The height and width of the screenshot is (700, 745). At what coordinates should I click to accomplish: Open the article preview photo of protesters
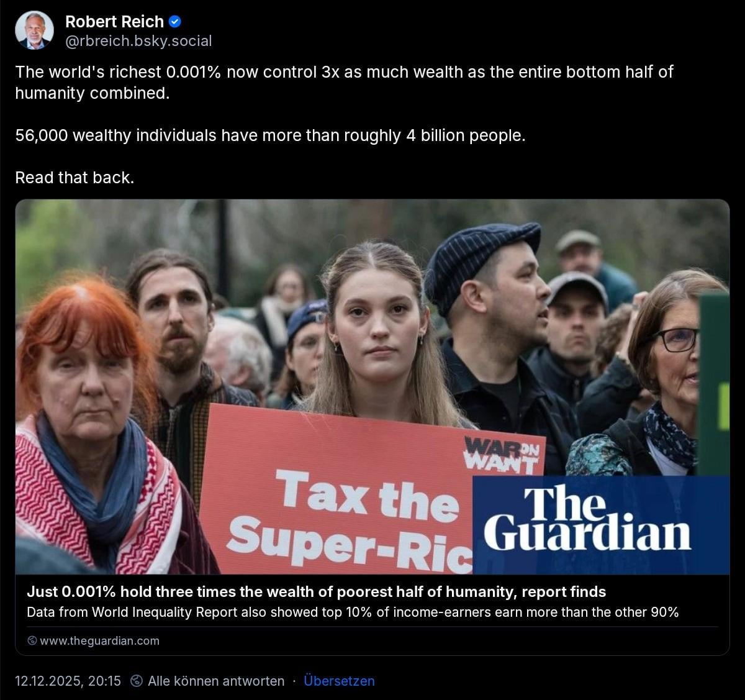(x=372, y=386)
